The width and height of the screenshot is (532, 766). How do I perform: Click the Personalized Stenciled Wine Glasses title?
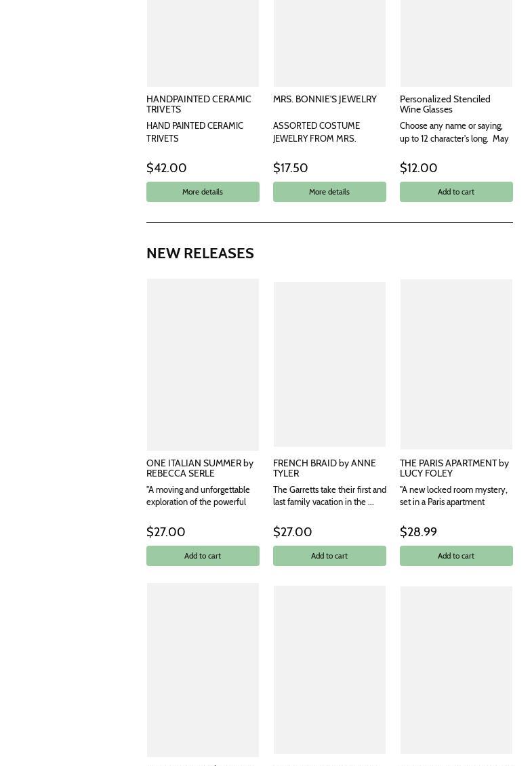pos(445,104)
